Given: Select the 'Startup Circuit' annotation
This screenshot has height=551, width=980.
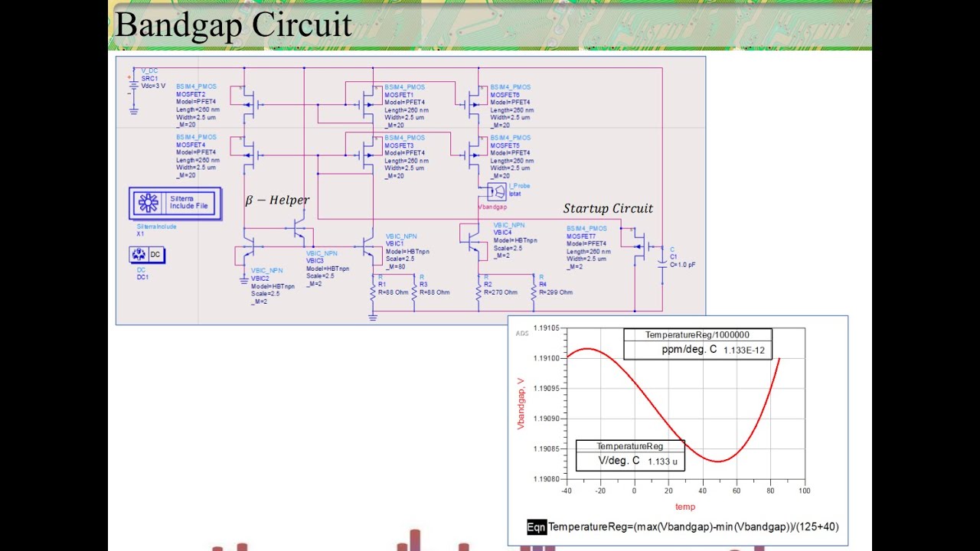Looking at the screenshot, I should [x=608, y=208].
